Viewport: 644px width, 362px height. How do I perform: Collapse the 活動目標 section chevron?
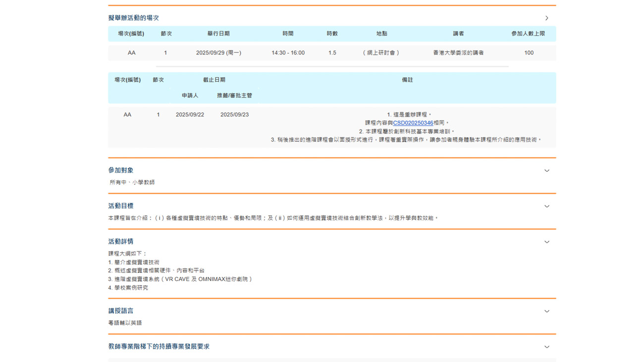click(x=546, y=207)
